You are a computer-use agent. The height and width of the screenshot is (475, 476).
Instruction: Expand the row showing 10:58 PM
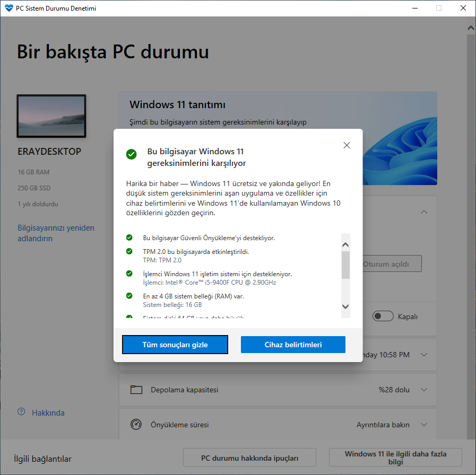[x=424, y=355]
